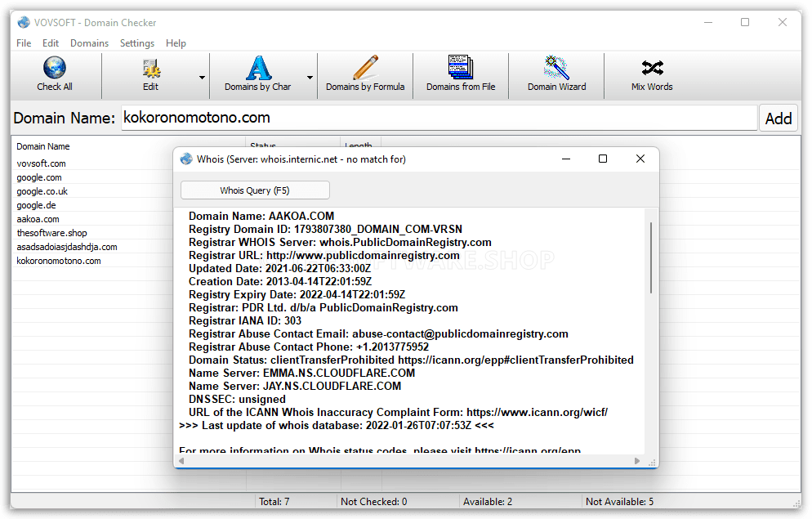Click Name Server EMMA.NS.CLOUDFLARE.COM line
Screen dimensions: 812x519
(302, 374)
